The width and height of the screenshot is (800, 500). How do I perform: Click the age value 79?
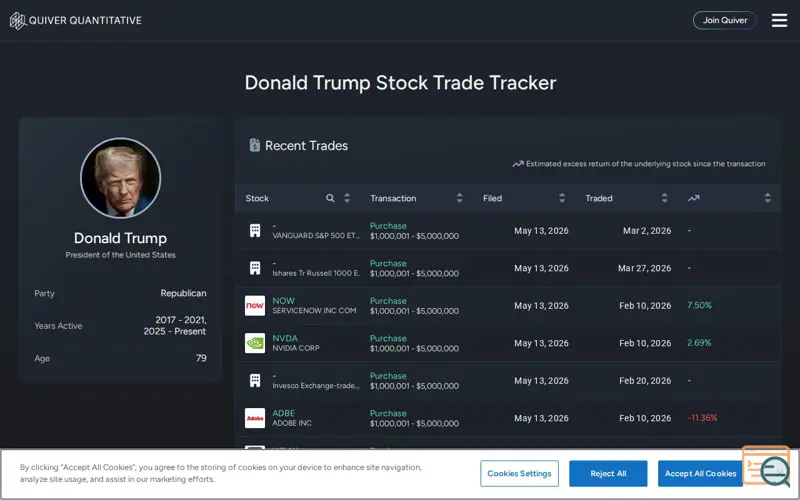tap(202, 358)
